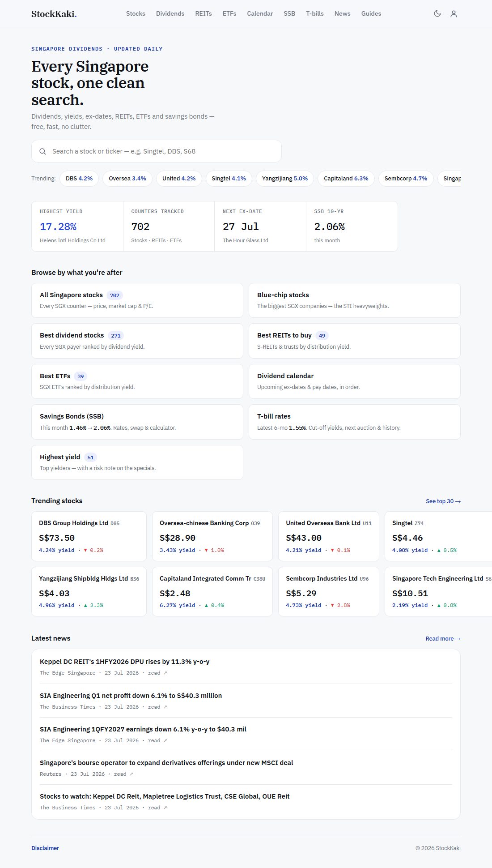
Task: Open the Best dividend stocks card
Action: tap(137, 341)
